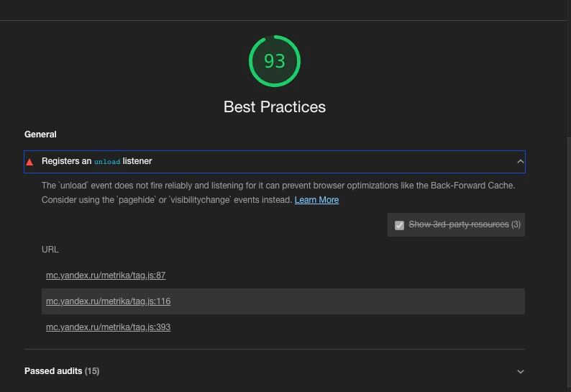Click the 'Show 3rd-party resources (3)' label text

465,224
